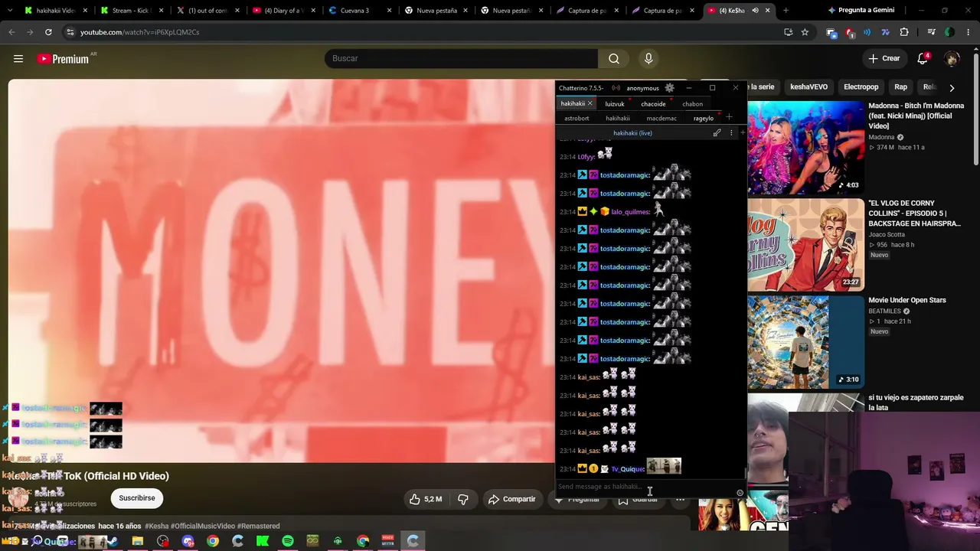
Task: Open the astrobort Chatterino tab
Action: pos(577,119)
